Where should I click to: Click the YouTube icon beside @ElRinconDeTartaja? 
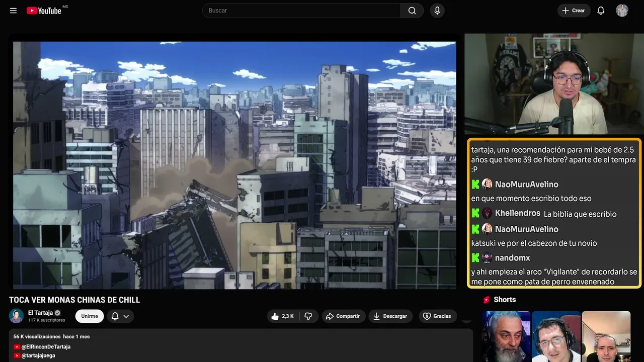point(17,347)
